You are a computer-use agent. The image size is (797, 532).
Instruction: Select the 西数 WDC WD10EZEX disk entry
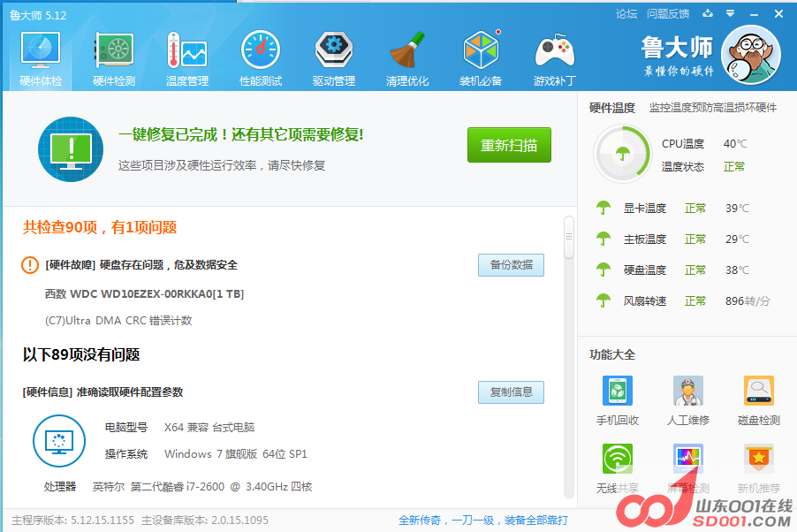[x=144, y=294]
